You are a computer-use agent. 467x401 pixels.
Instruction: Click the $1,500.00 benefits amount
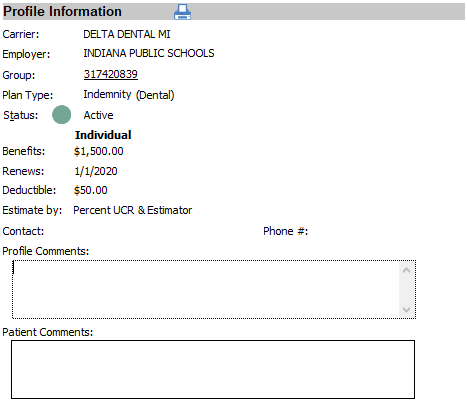pyautogui.click(x=99, y=151)
